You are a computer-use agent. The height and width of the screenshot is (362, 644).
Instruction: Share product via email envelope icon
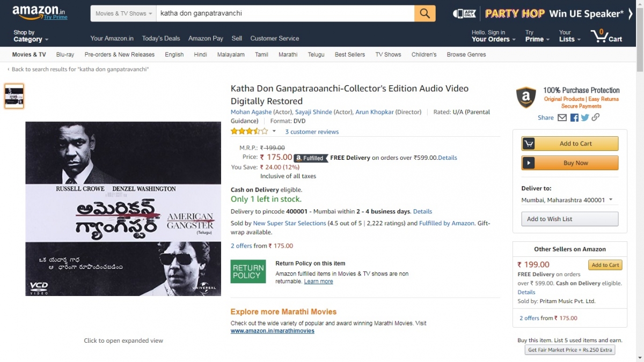[x=562, y=117]
